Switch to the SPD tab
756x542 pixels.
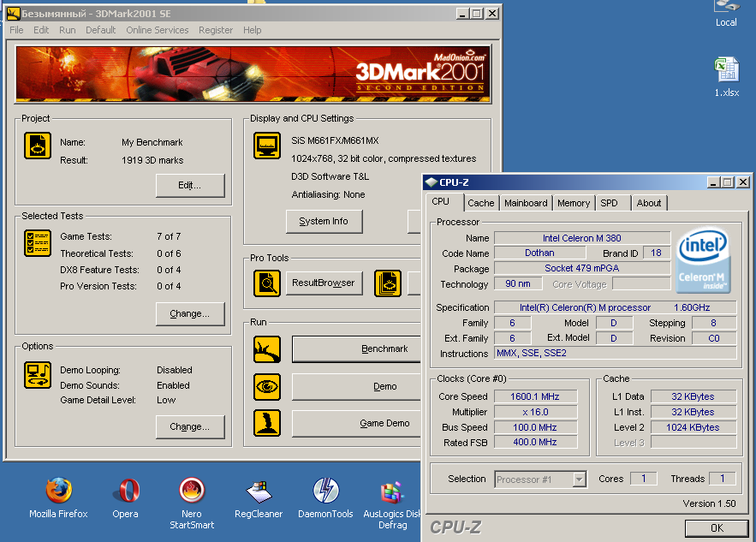point(609,203)
